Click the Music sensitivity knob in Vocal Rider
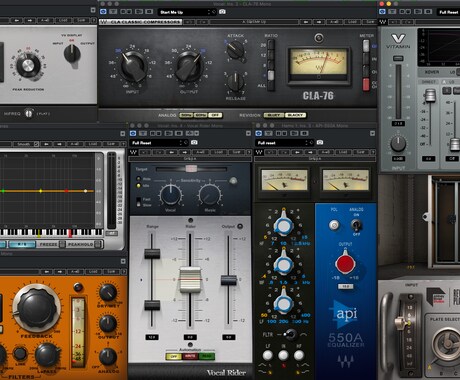 coord(210,195)
